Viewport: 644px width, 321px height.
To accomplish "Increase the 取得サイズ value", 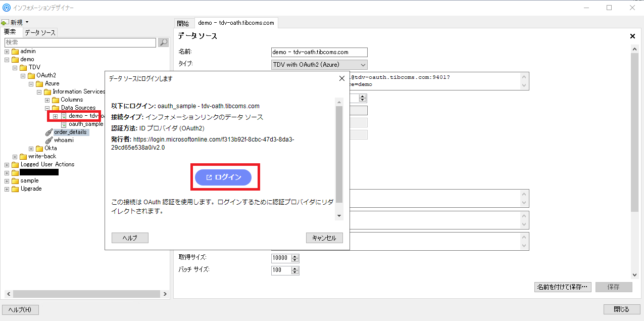I will pyautogui.click(x=295, y=256).
